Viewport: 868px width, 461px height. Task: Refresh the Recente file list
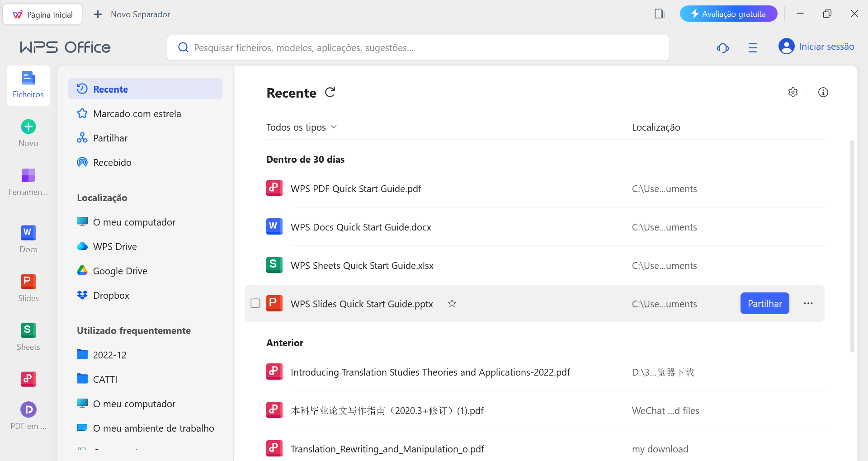330,93
